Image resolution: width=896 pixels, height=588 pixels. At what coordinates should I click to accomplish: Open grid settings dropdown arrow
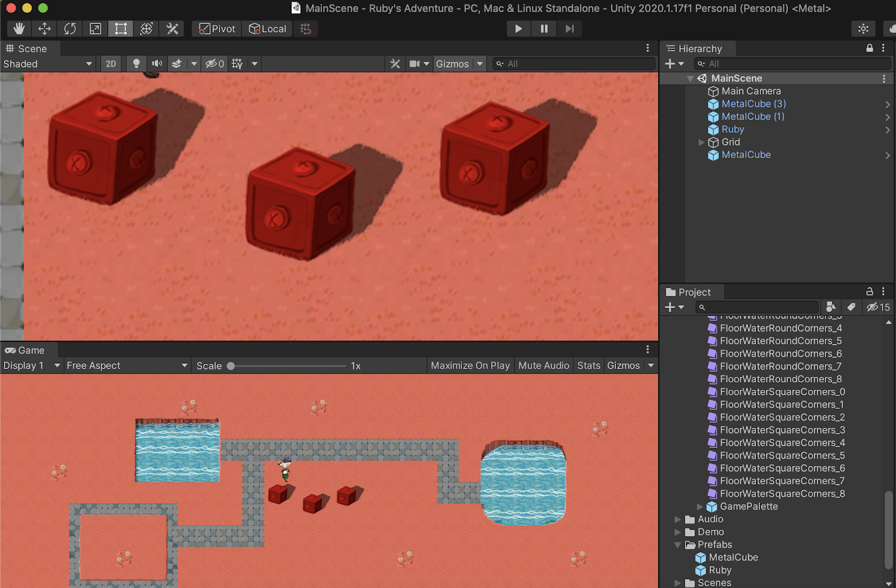(255, 64)
